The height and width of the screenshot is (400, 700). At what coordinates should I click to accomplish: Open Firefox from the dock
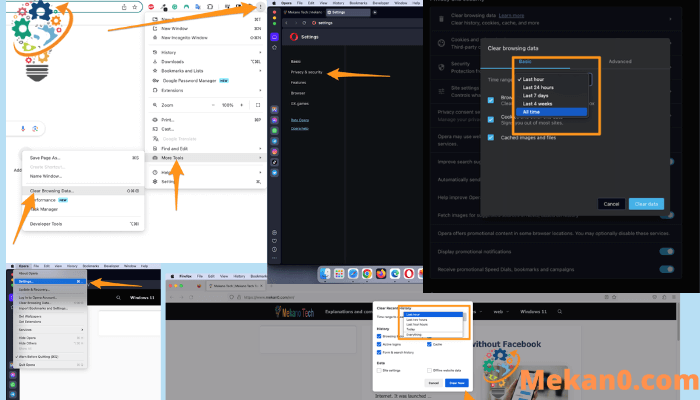[x=381, y=274]
